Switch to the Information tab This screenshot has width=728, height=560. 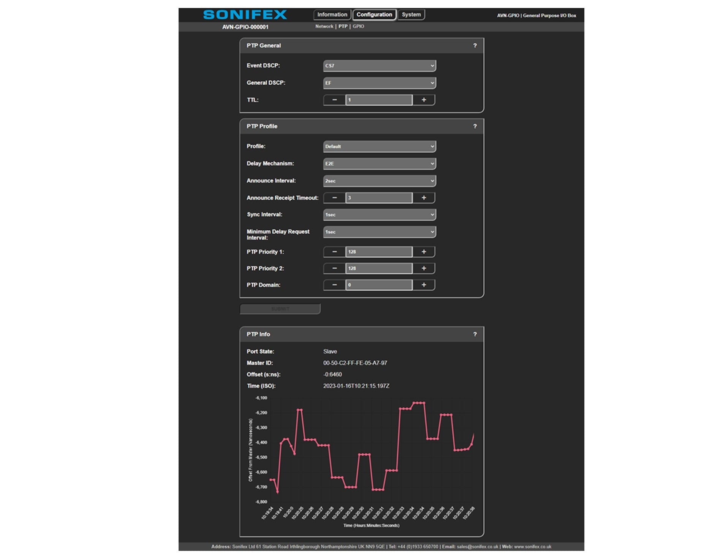[332, 15]
